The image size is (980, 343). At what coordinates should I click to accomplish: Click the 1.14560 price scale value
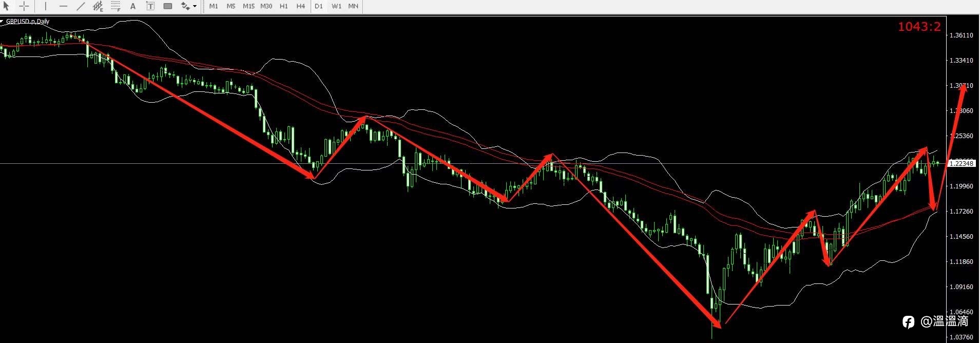(961, 237)
